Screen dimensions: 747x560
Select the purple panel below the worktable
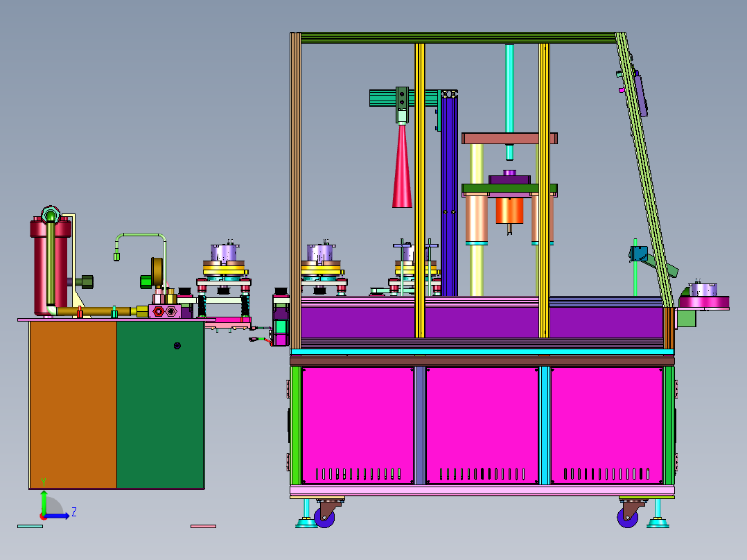tap(481, 323)
